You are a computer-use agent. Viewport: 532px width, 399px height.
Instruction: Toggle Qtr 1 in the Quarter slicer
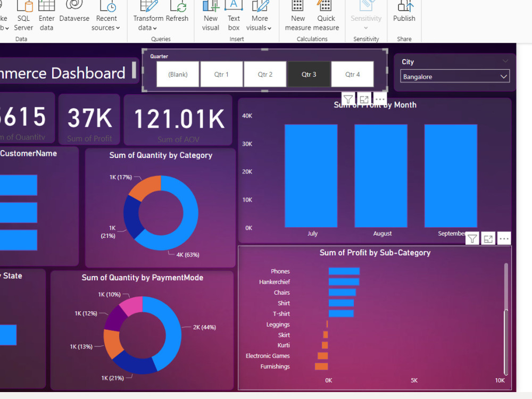click(221, 74)
